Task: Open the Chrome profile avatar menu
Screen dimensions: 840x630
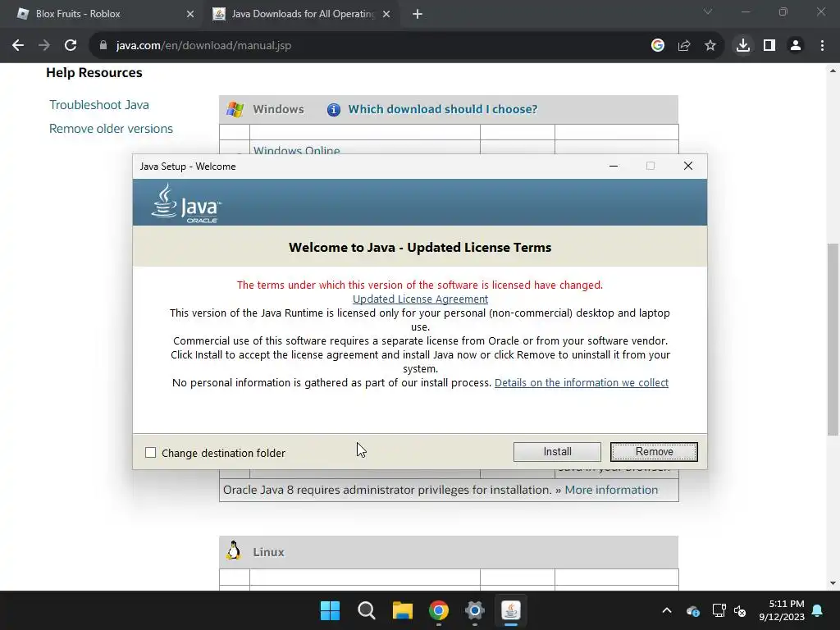Action: point(796,46)
